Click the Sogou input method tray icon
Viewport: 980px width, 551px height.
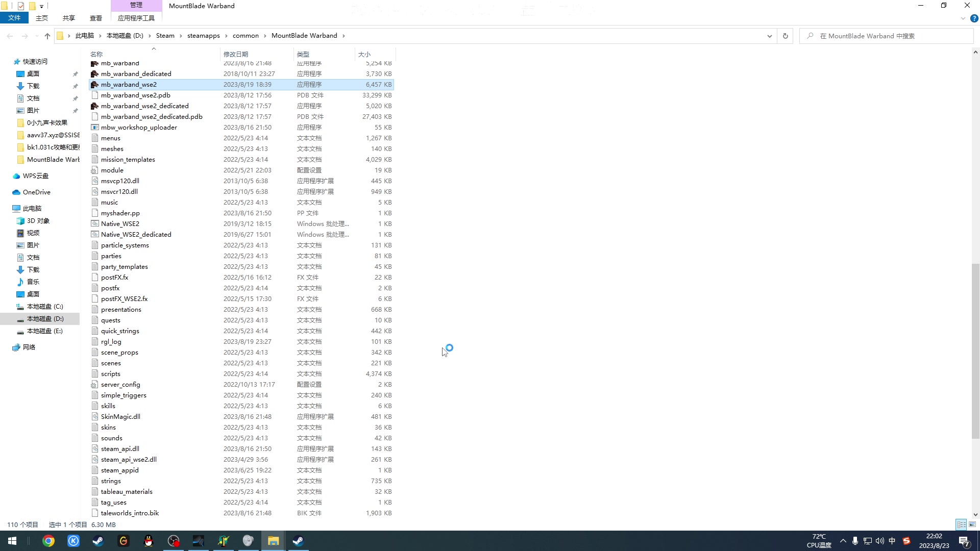pos(906,541)
